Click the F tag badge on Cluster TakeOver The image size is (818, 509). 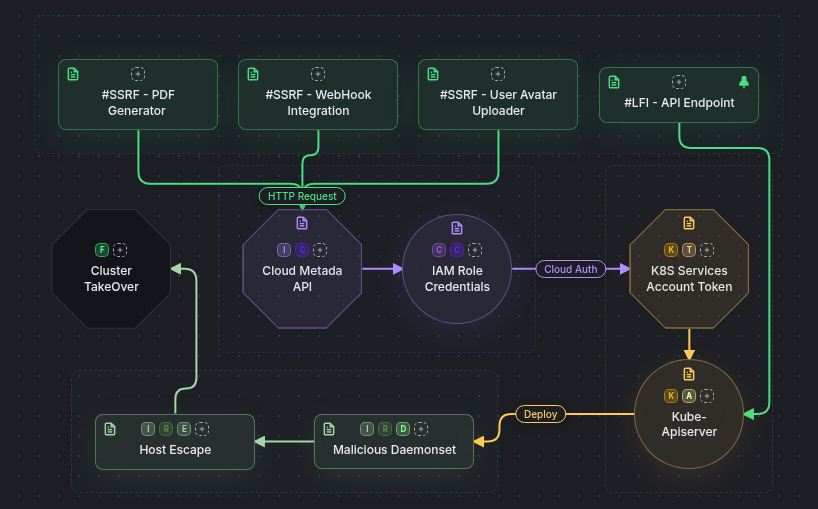(x=102, y=250)
